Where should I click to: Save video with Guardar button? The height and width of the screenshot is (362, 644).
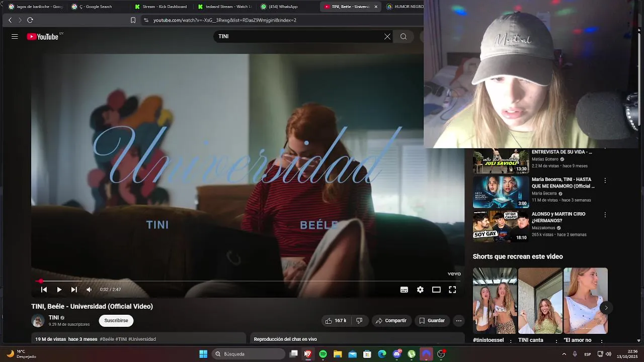(x=432, y=321)
